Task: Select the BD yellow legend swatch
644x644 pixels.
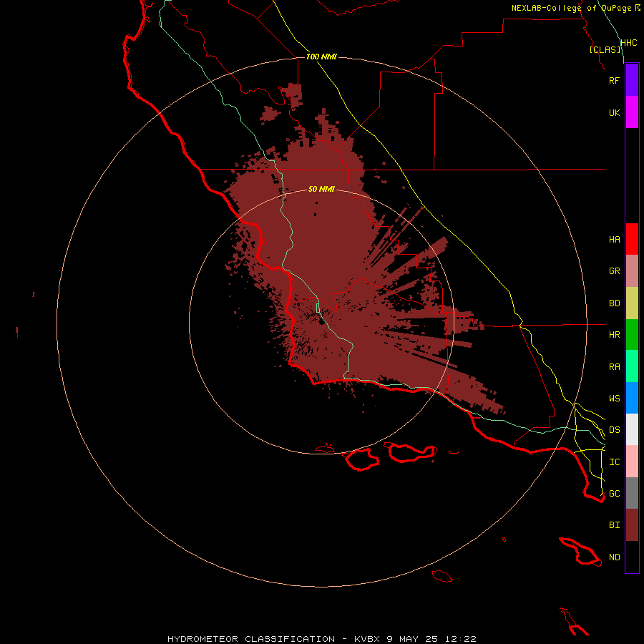Action: point(632,303)
